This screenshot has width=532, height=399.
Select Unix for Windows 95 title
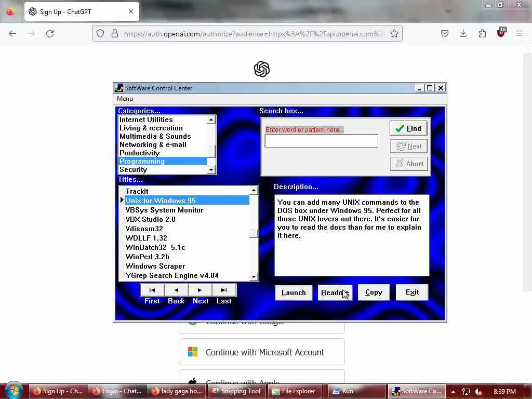187,201
